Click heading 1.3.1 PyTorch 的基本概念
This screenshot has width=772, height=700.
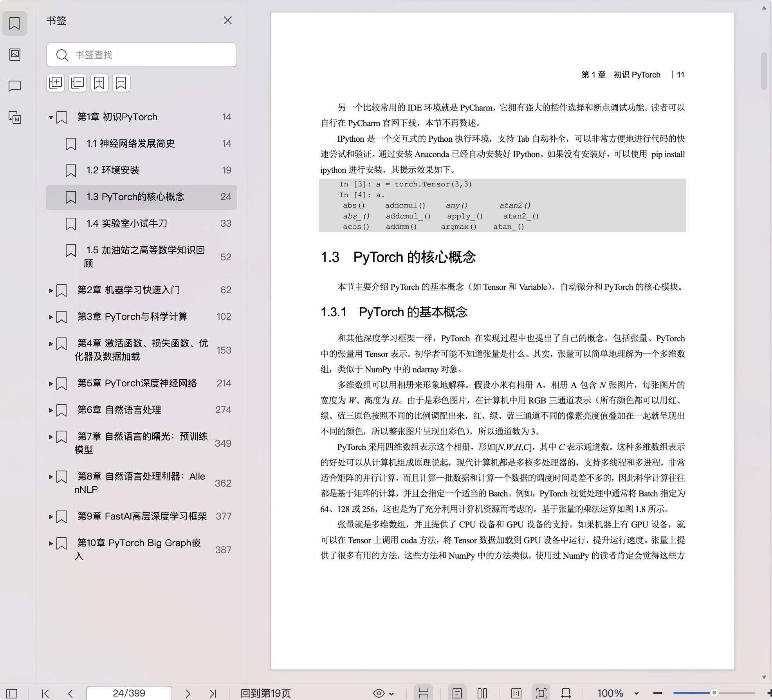coord(394,312)
